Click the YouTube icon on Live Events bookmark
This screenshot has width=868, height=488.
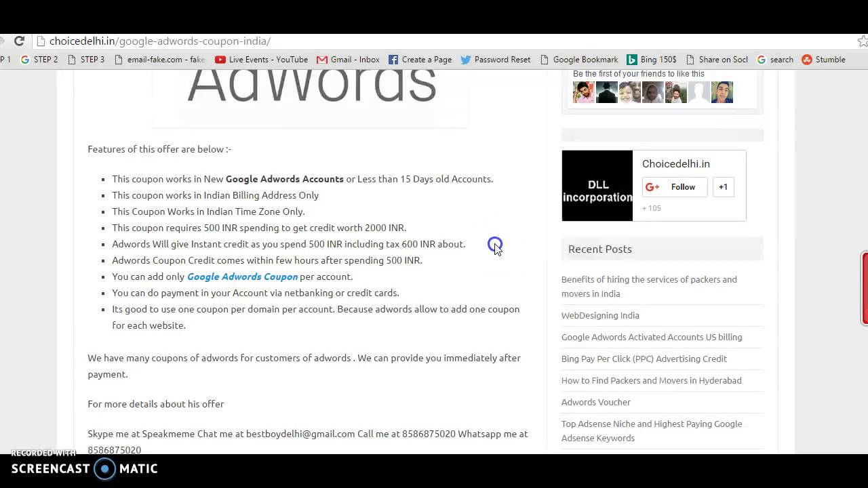pos(220,60)
